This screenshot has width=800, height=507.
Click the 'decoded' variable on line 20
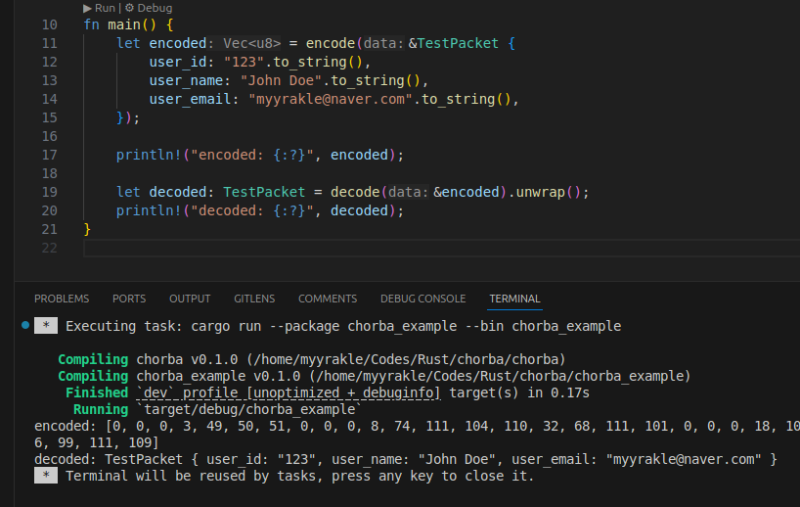[x=359, y=211]
